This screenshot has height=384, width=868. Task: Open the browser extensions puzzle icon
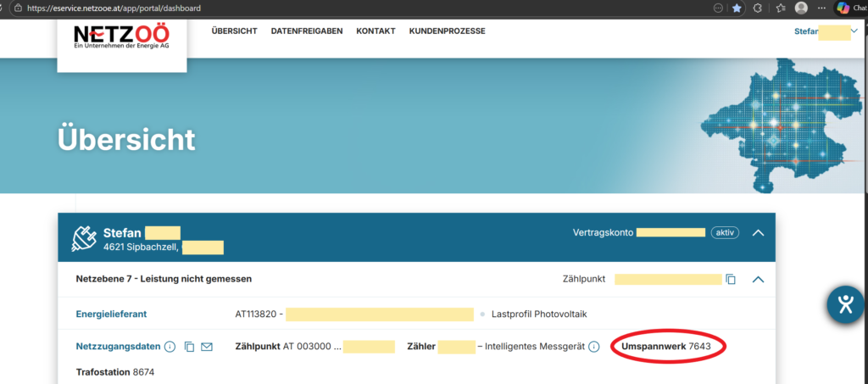(x=758, y=8)
